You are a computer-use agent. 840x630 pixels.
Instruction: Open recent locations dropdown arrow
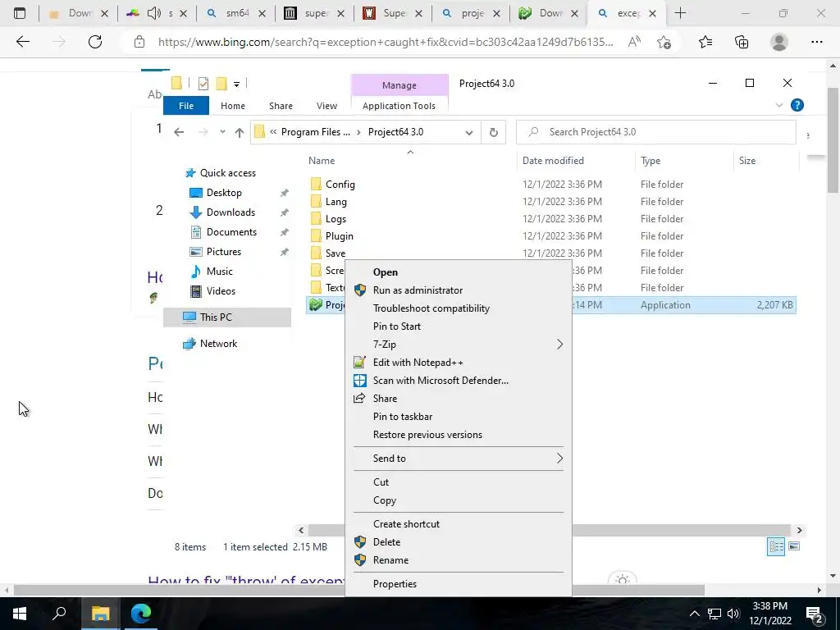click(222, 132)
